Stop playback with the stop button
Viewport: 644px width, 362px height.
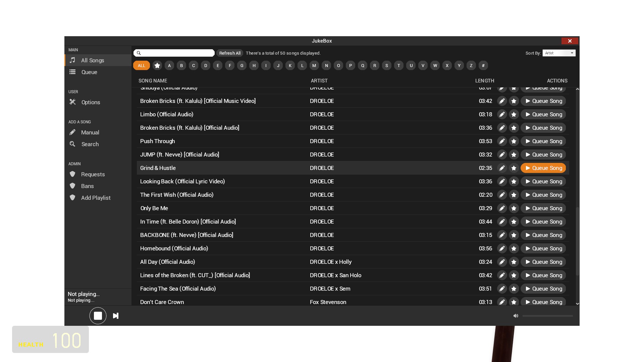coord(98,316)
